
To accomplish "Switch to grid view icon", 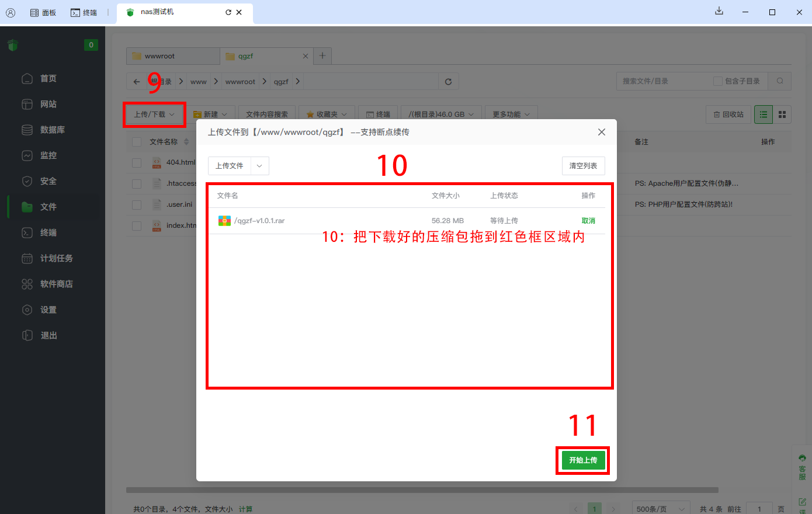I will coord(782,114).
